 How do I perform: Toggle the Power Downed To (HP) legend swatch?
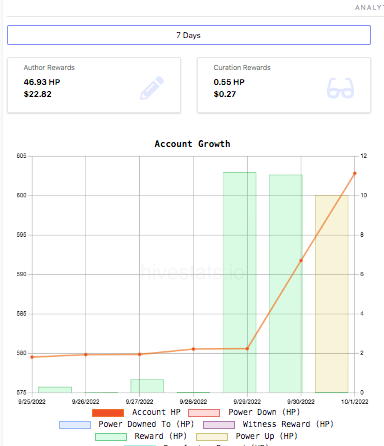pyautogui.click(x=75, y=425)
